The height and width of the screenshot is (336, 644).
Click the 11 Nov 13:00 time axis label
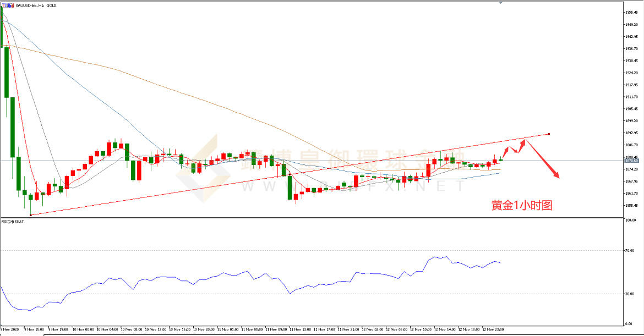(301, 330)
